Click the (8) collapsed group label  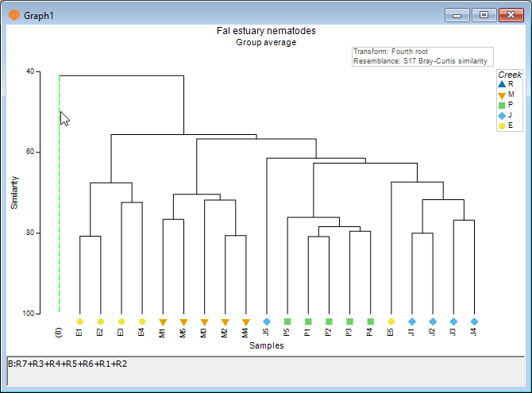pyautogui.click(x=59, y=332)
